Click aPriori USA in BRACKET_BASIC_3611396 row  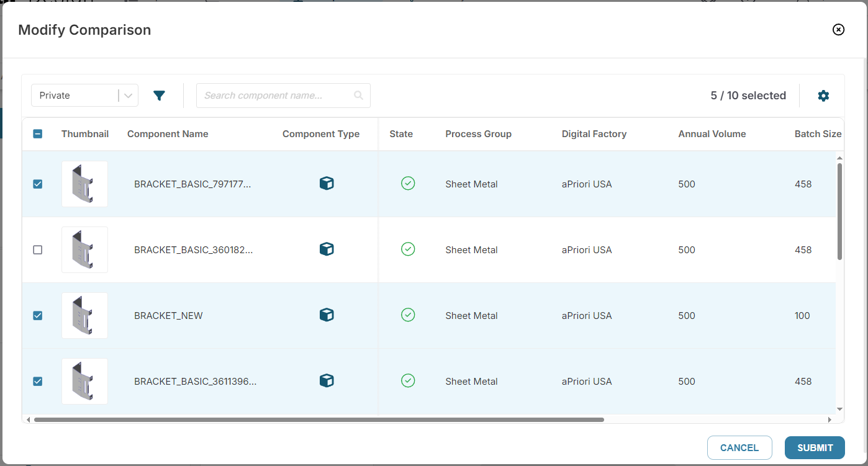click(x=587, y=382)
